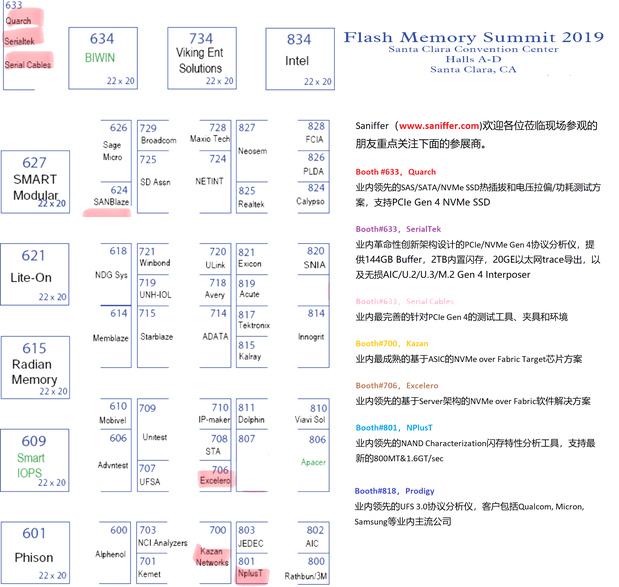Click booth 709 Unitest
This screenshot has width=619, height=587.
point(153,429)
